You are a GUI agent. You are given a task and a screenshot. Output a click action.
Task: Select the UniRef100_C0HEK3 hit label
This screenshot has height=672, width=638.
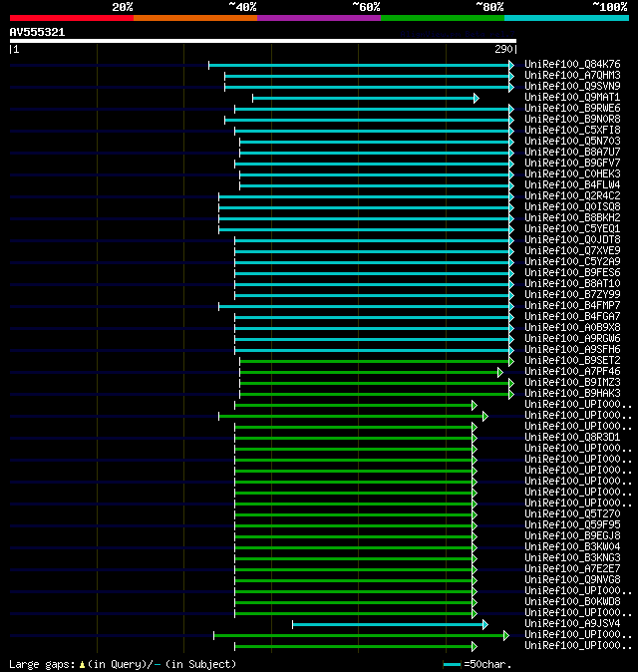tap(572, 174)
